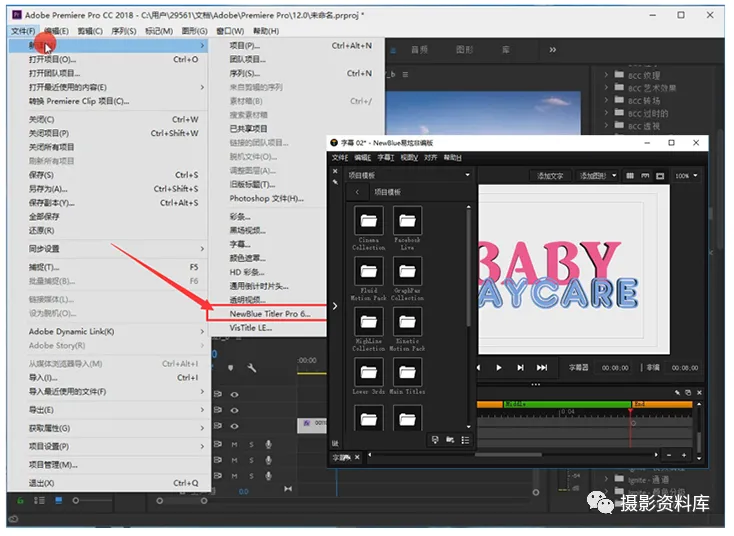
Task: Click the add-folder icon below the template list
Action: pos(450,440)
